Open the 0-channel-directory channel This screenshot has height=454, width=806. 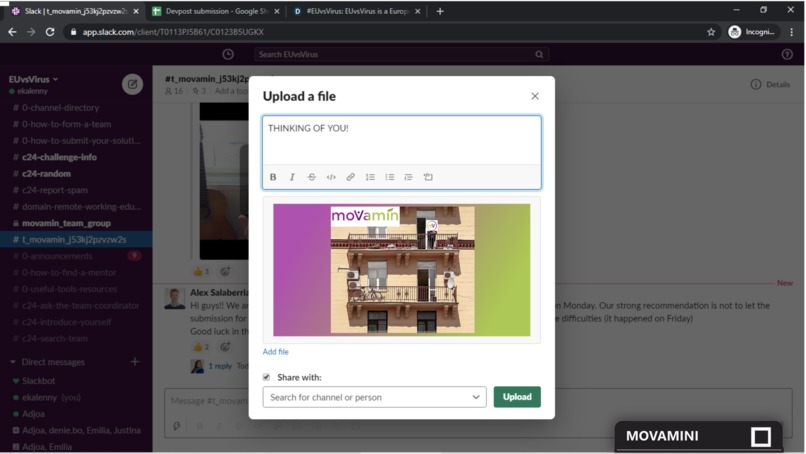[x=76, y=107]
